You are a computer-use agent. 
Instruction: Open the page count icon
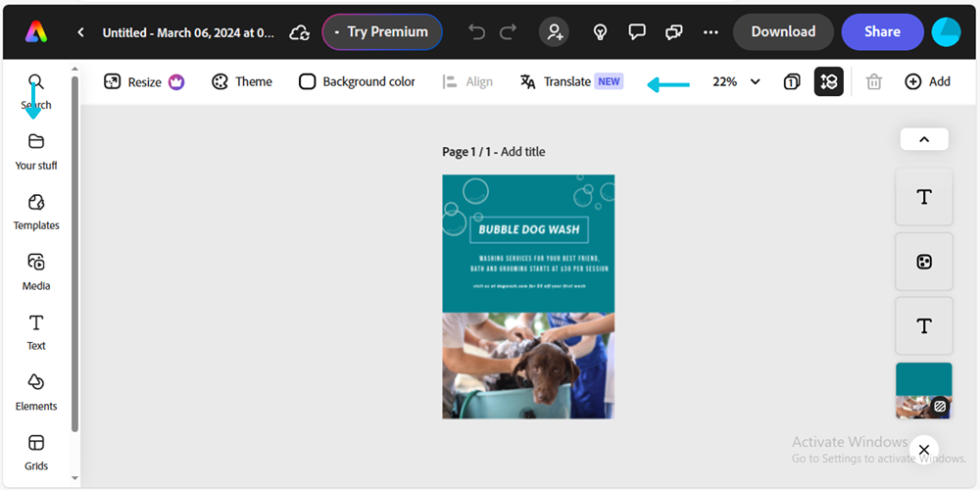(792, 82)
